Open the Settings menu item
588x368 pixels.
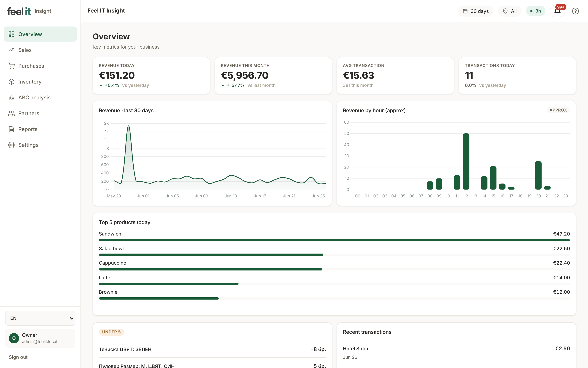[x=40, y=145]
